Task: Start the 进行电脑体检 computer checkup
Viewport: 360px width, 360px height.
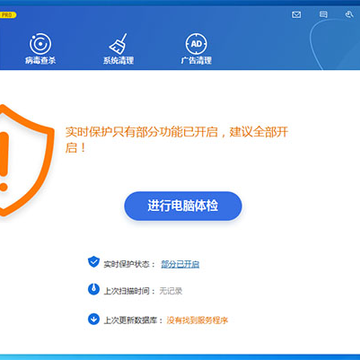Action: pos(183,206)
